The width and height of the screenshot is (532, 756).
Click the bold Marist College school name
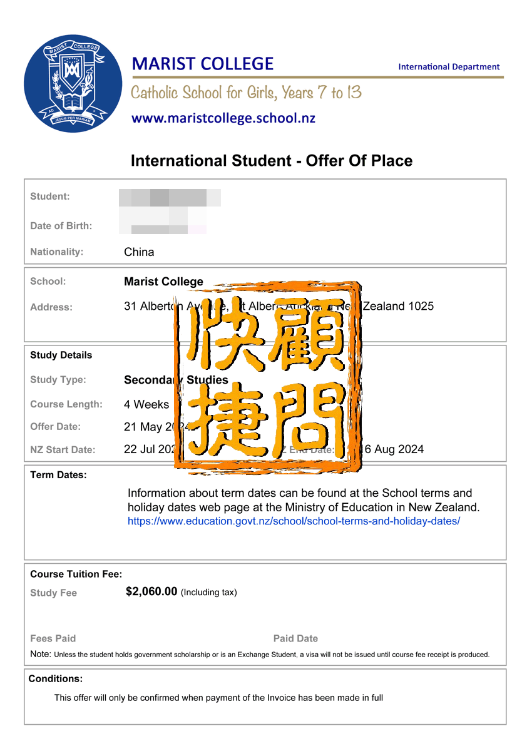163,282
